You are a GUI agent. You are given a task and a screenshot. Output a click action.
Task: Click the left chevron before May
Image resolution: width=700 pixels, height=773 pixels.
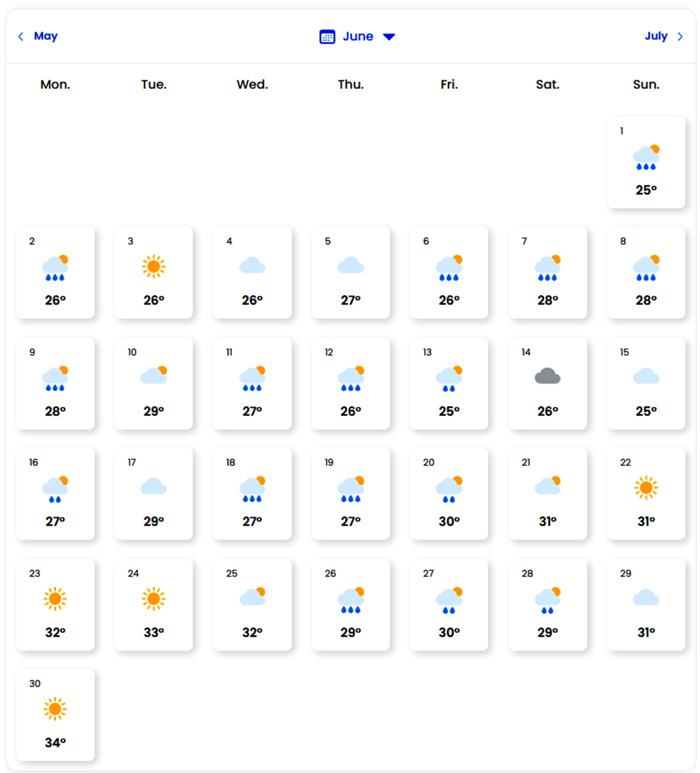point(20,36)
